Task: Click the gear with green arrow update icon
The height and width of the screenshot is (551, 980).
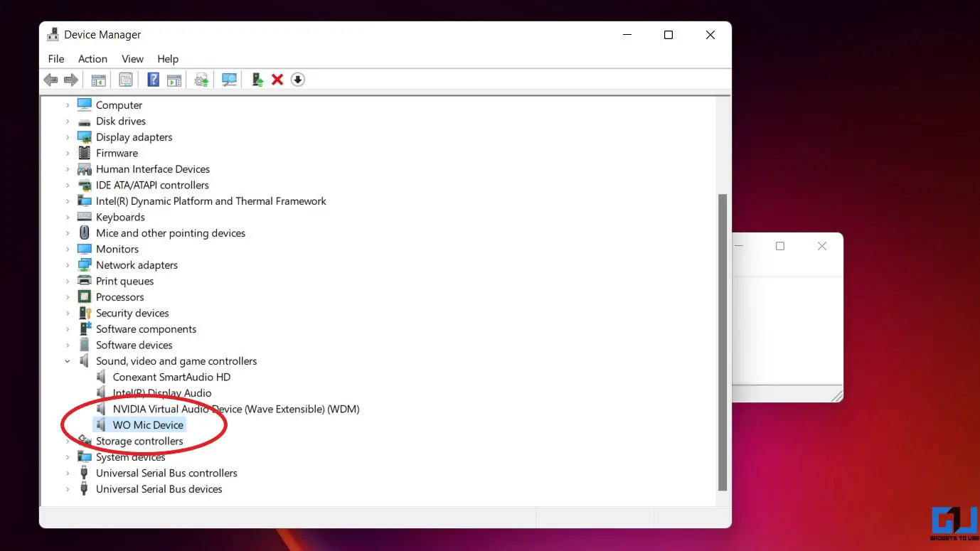Action: pyautogui.click(x=202, y=80)
